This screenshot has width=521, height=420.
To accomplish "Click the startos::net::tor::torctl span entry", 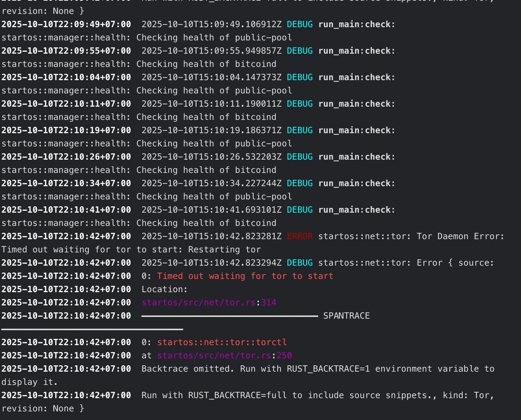I will 222,342.
